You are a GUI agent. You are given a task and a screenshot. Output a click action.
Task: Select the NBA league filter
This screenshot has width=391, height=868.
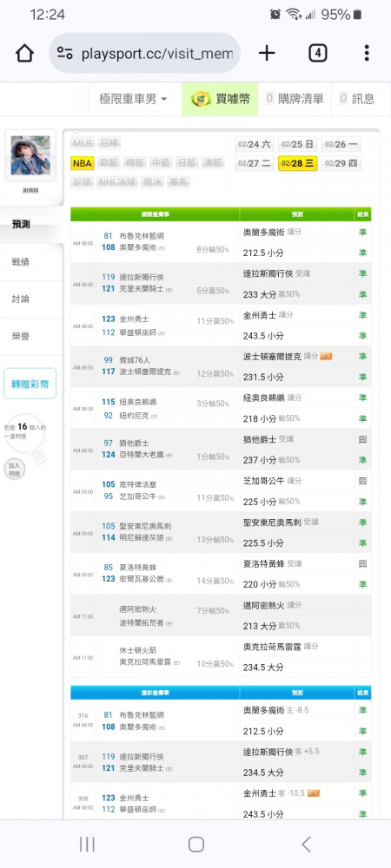coord(82,163)
